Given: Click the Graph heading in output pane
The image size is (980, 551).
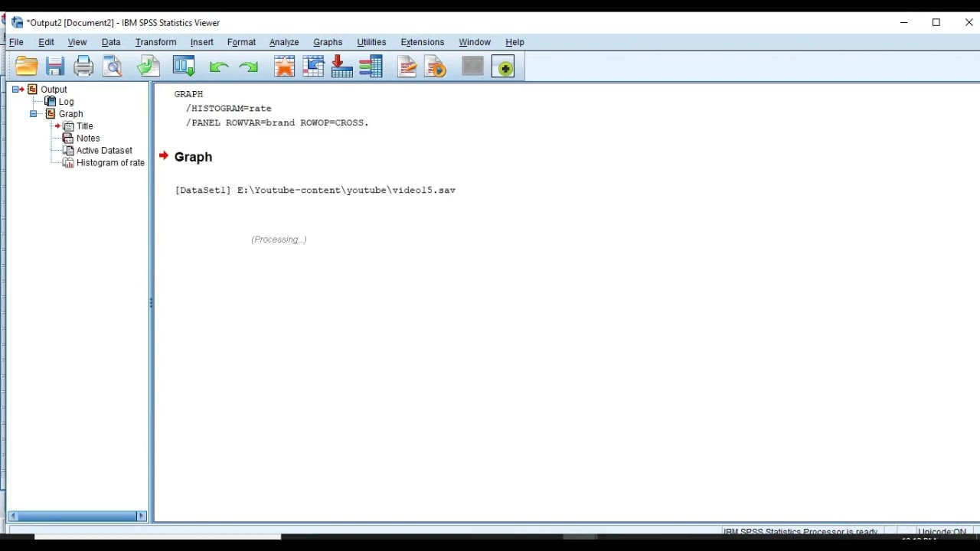Looking at the screenshot, I should pyautogui.click(x=193, y=157).
